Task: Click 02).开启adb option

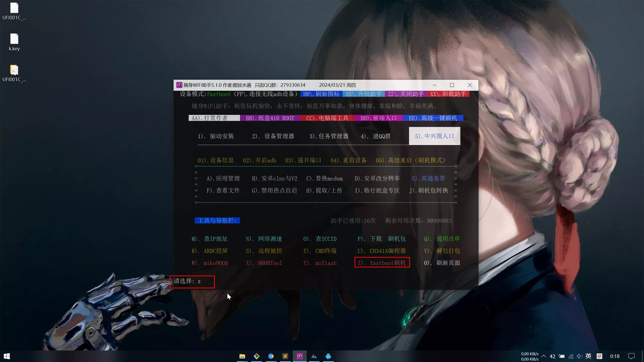Action: tap(260, 160)
